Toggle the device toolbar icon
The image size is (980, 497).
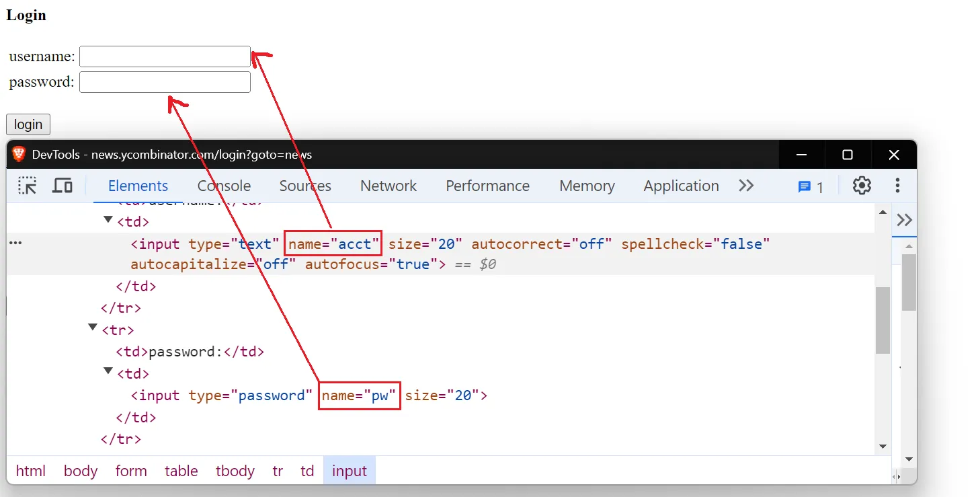click(x=63, y=186)
